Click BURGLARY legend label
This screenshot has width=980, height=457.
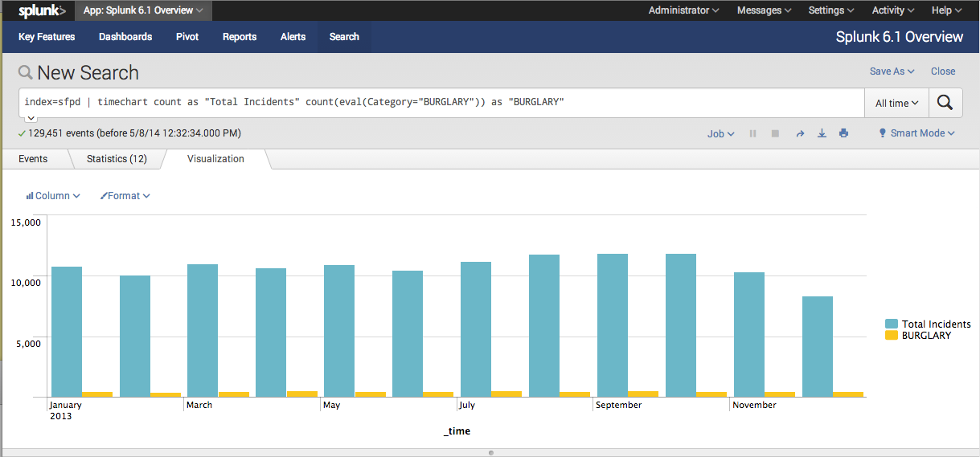click(x=926, y=336)
